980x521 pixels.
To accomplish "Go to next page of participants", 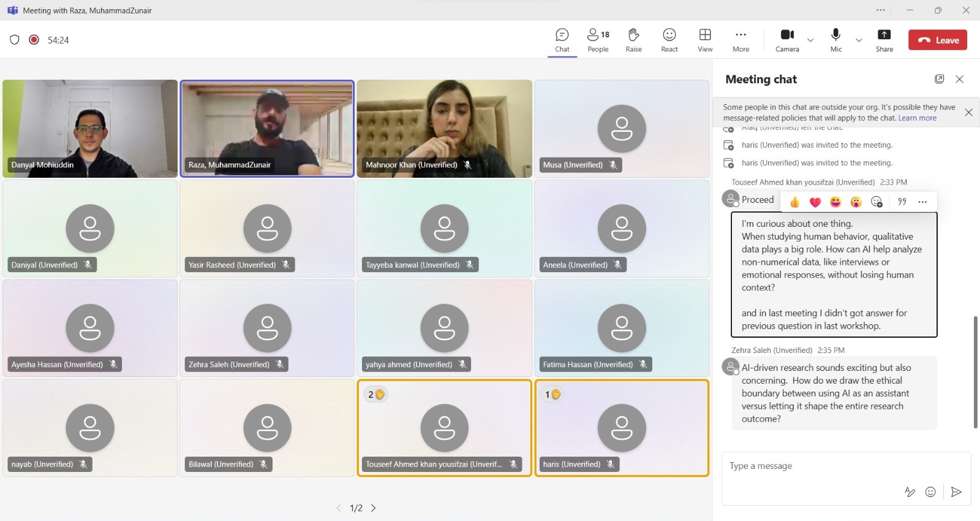I will 374,508.
